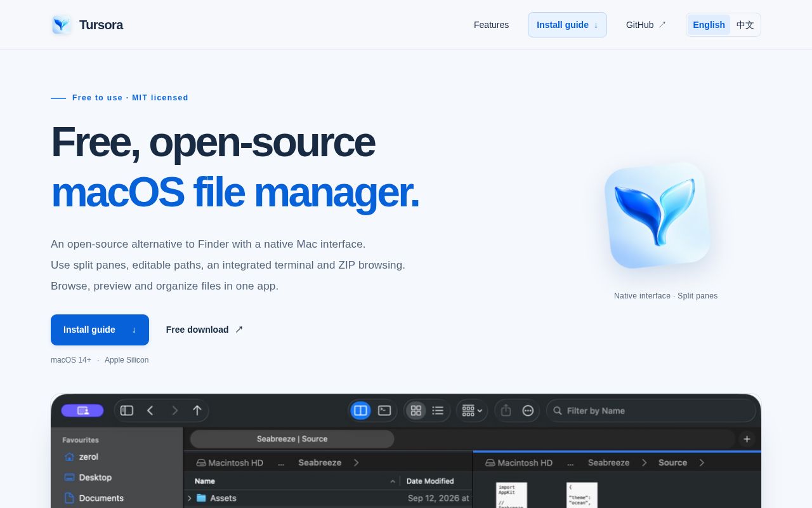Click Source in the breadcrumb path
This screenshot has width=812, height=508.
point(672,463)
